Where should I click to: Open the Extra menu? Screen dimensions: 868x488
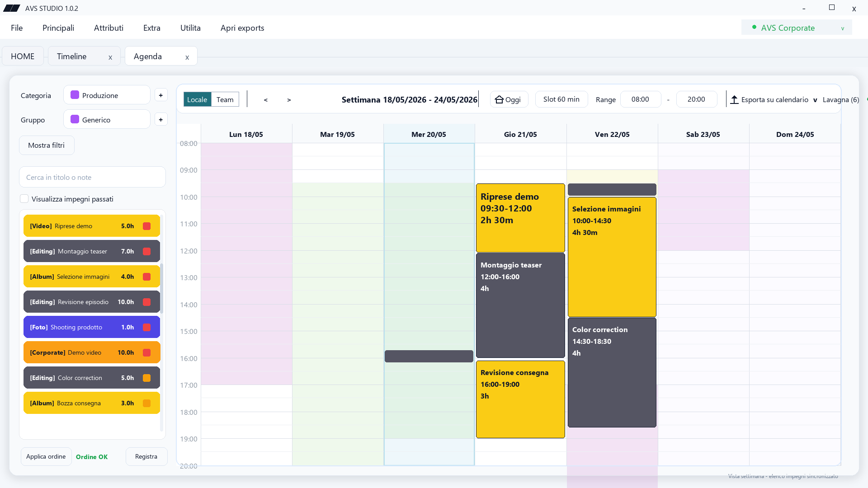[x=152, y=28]
